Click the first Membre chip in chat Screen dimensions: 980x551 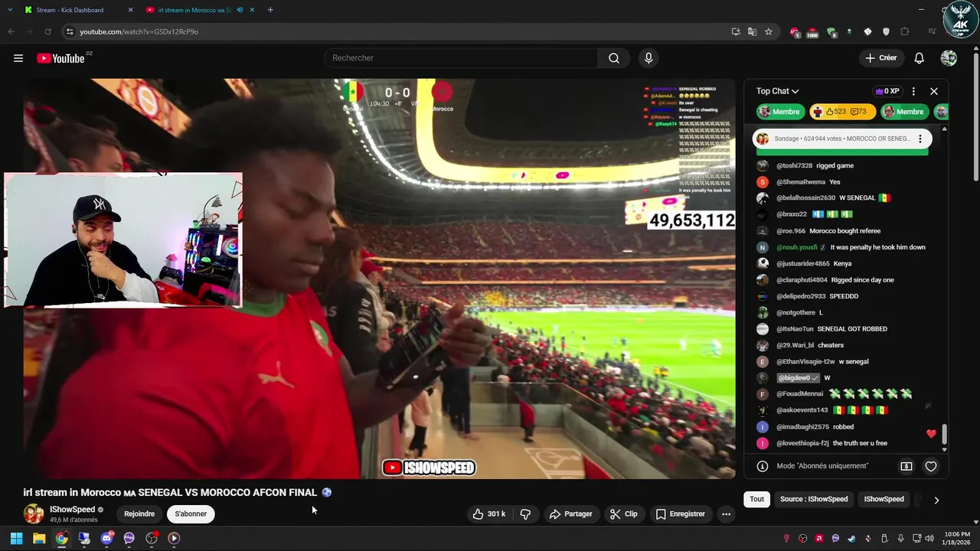point(780,112)
